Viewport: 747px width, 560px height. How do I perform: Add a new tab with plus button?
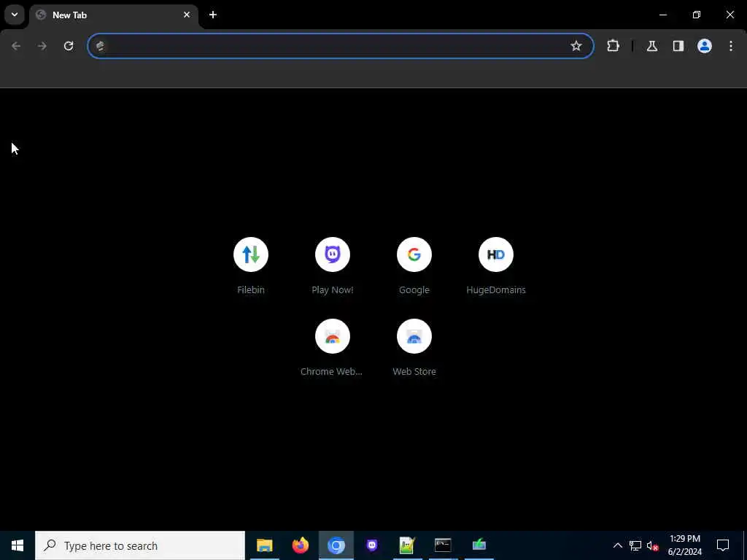[213, 15]
